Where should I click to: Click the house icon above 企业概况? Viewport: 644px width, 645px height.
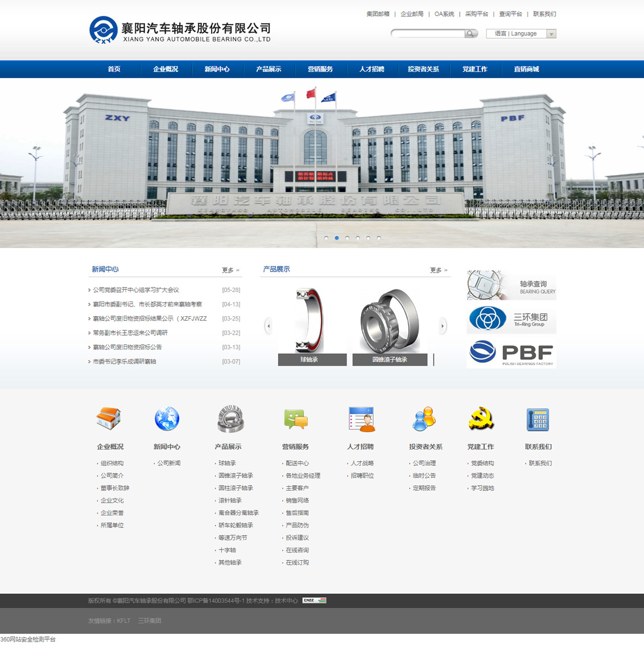coord(109,419)
